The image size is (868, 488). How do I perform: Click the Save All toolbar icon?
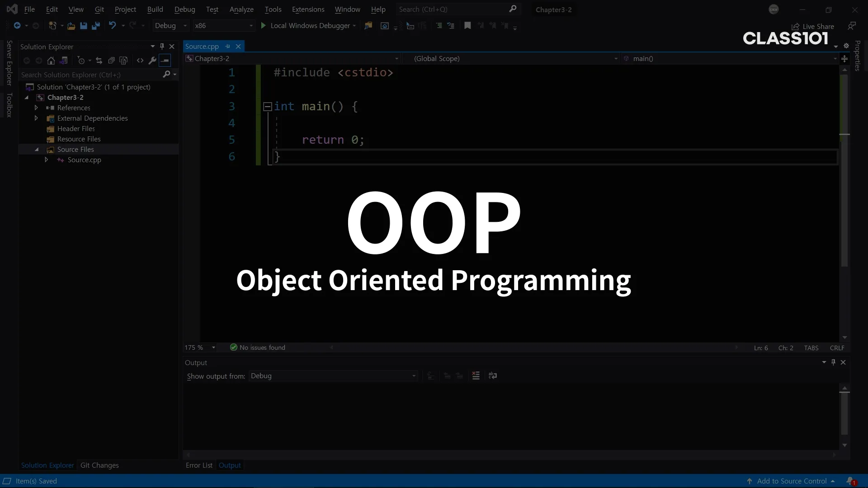point(95,26)
